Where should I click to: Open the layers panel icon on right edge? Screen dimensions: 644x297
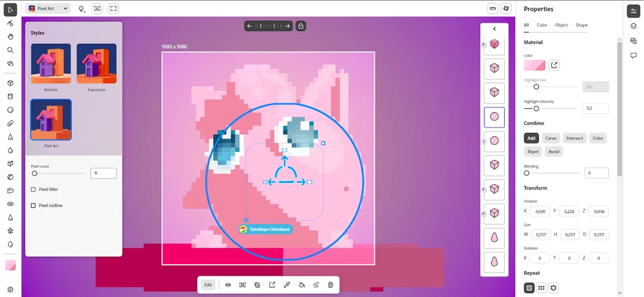(x=633, y=26)
